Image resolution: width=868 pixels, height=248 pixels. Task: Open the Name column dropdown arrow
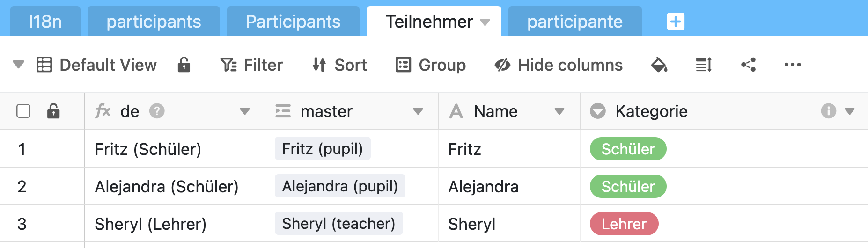(x=559, y=111)
